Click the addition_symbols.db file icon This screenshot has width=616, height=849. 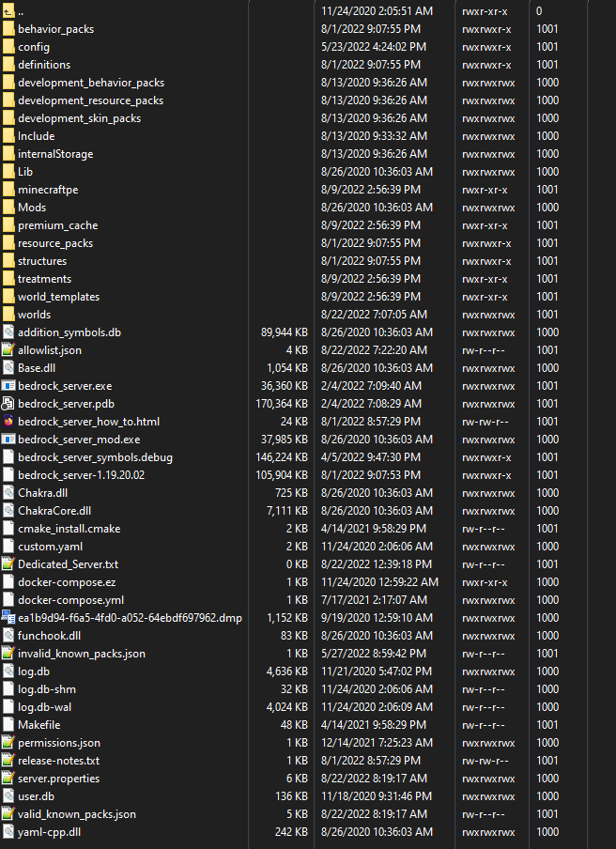tap(8, 332)
